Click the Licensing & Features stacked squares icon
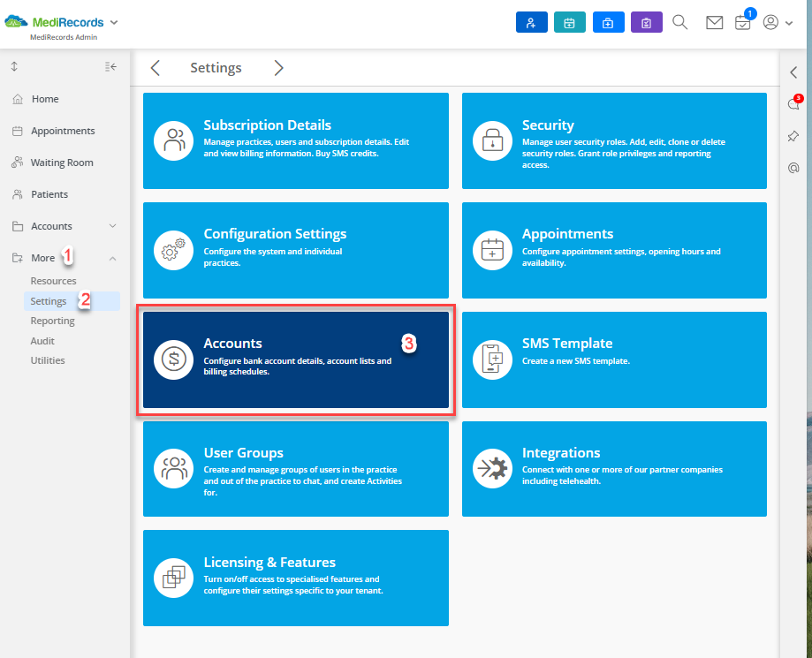Image resolution: width=812 pixels, height=658 pixels. tap(174, 578)
